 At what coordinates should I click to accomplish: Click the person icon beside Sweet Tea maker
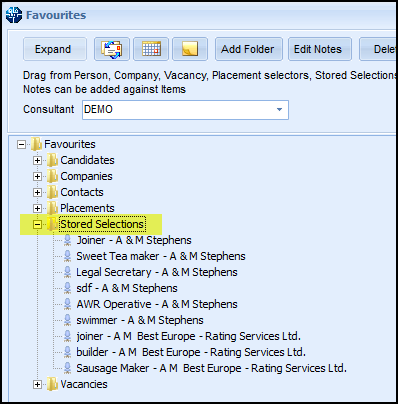click(x=68, y=256)
